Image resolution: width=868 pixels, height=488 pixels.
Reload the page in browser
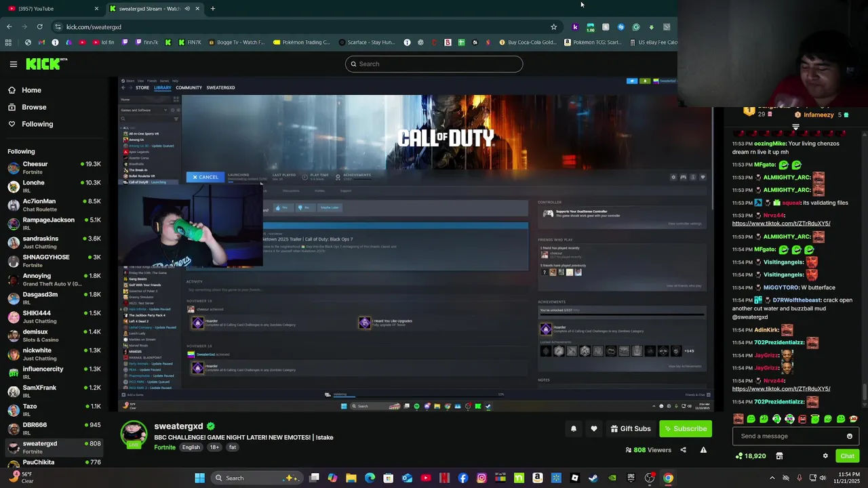pos(40,27)
